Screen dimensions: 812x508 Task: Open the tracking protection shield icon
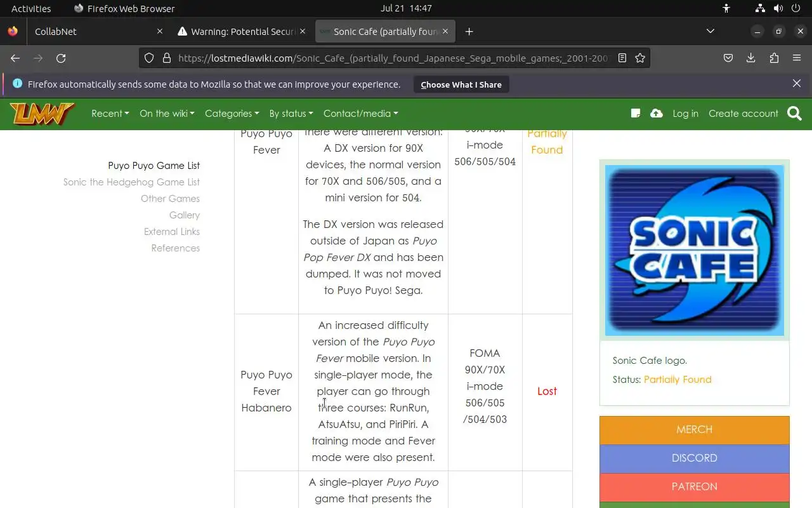pyautogui.click(x=149, y=58)
